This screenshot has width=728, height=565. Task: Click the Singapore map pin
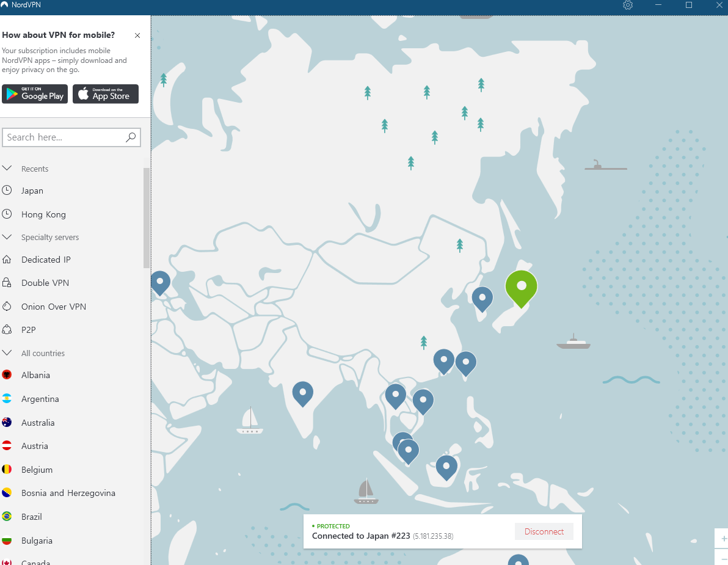click(x=409, y=452)
